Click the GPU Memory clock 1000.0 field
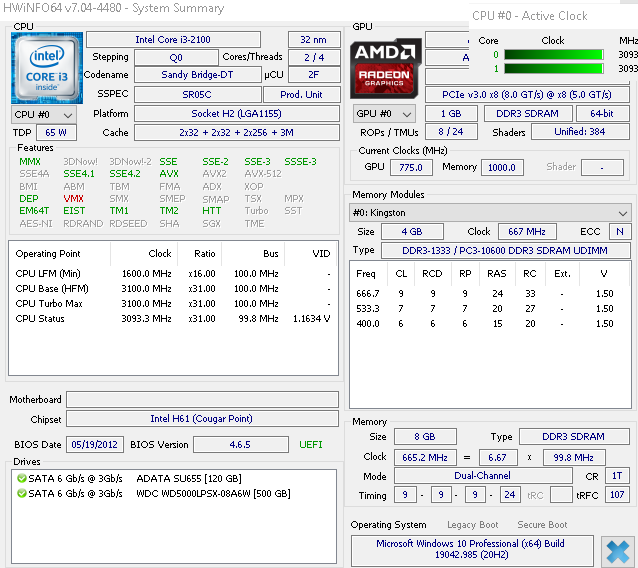This screenshot has width=638, height=568. coord(502,167)
